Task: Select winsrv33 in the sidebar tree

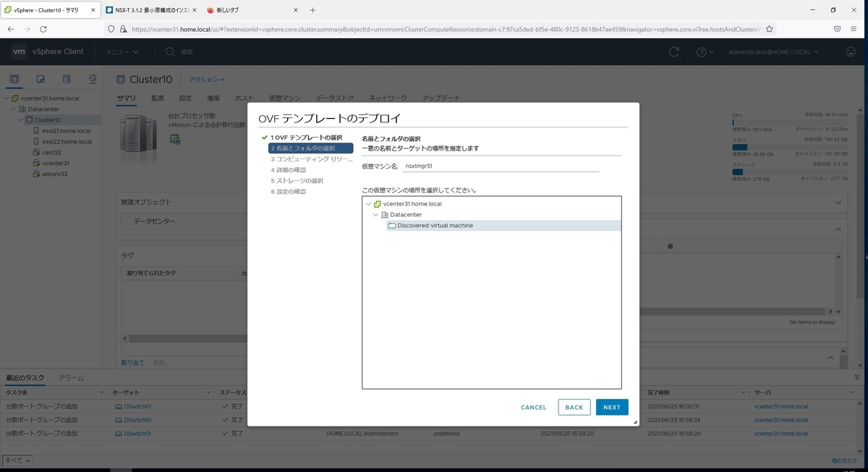Action: (55, 174)
